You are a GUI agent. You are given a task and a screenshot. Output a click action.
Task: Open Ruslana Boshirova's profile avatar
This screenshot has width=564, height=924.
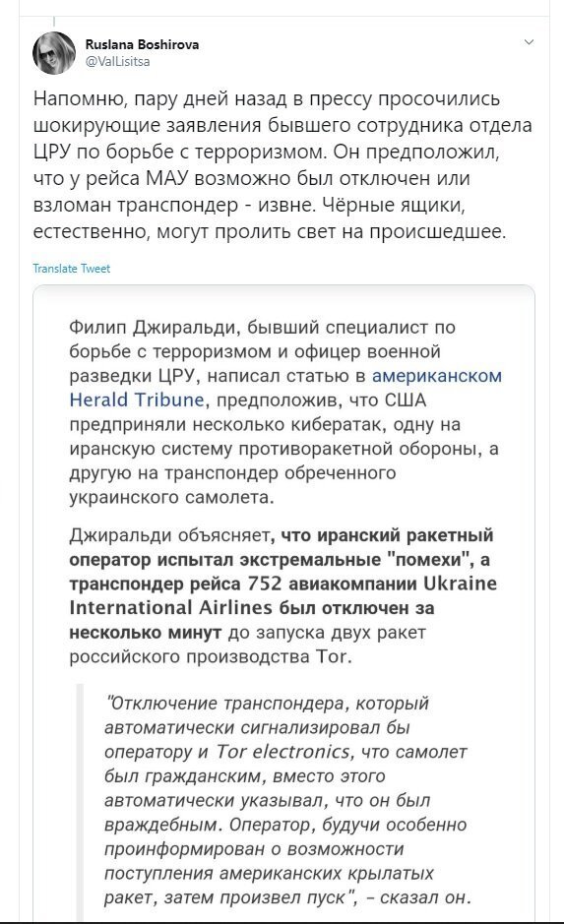(x=53, y=53)
